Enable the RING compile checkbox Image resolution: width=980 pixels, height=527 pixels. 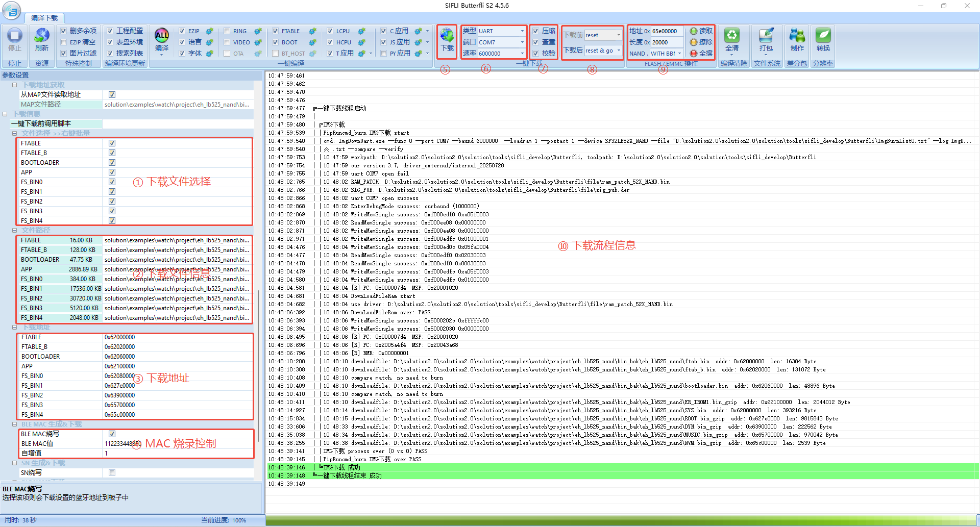(227, 31)
